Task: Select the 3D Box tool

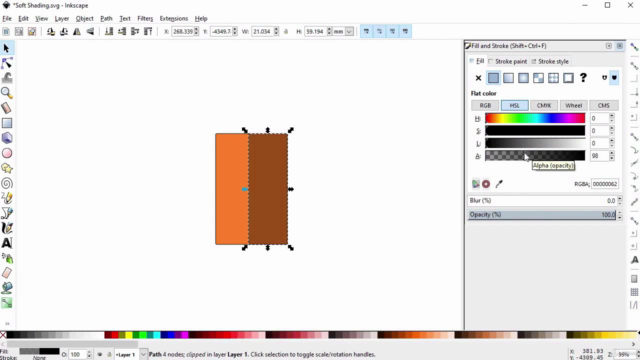Action: click(7, 138)
